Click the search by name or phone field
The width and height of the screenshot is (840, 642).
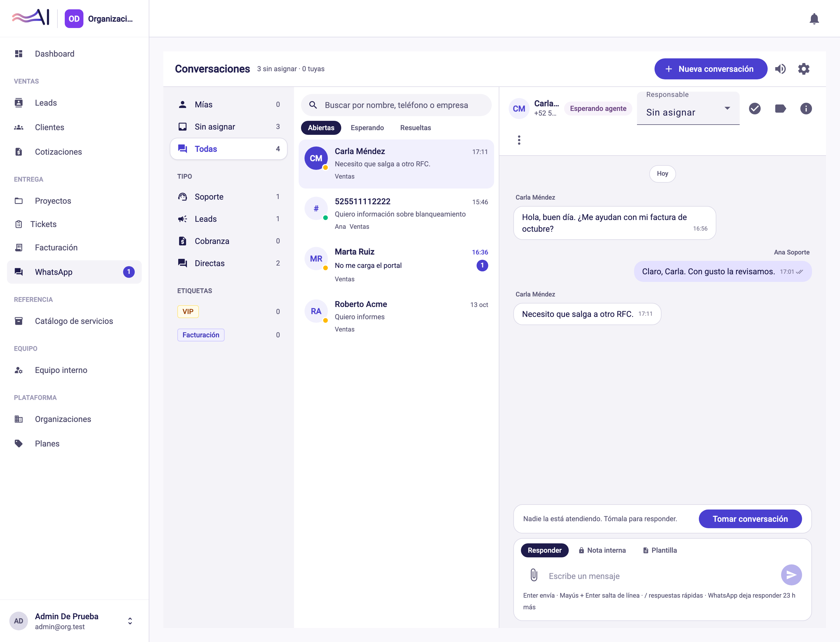click(396, 105)
